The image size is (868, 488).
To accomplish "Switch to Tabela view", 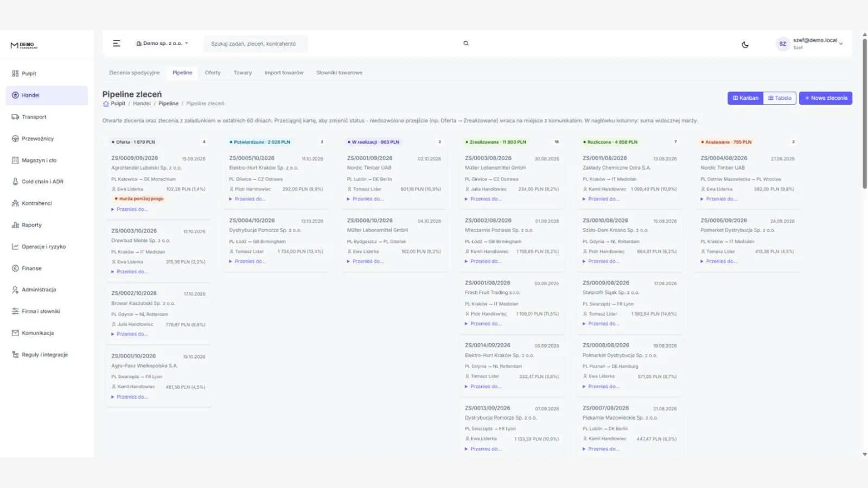I will 780,98.
